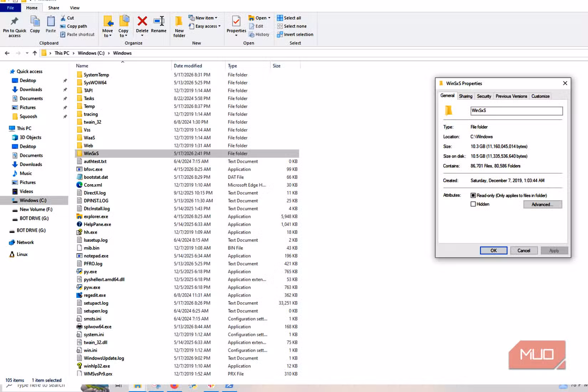This screenshot has height=392, width=588.
Task: Switch to the Sharing properties tab
Action: click(465, 96)
